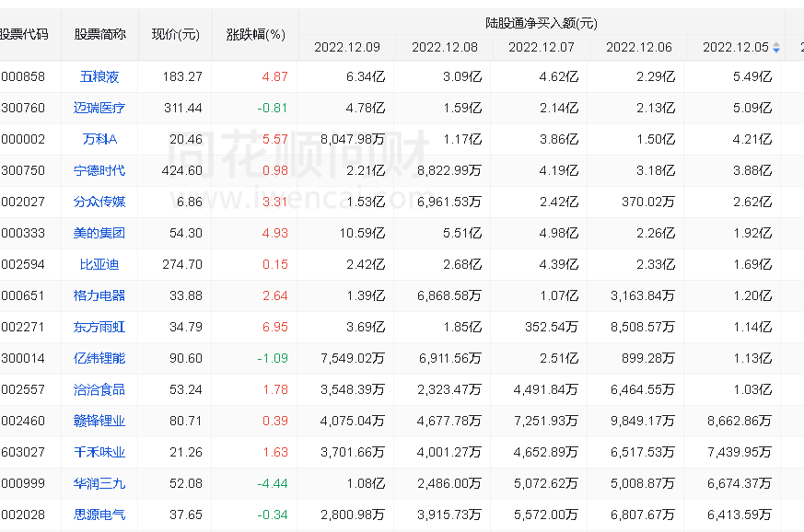Viewport: 804px width, 532px height.
Task: Open stock link 东方雨虹
Action: [99, 327]
